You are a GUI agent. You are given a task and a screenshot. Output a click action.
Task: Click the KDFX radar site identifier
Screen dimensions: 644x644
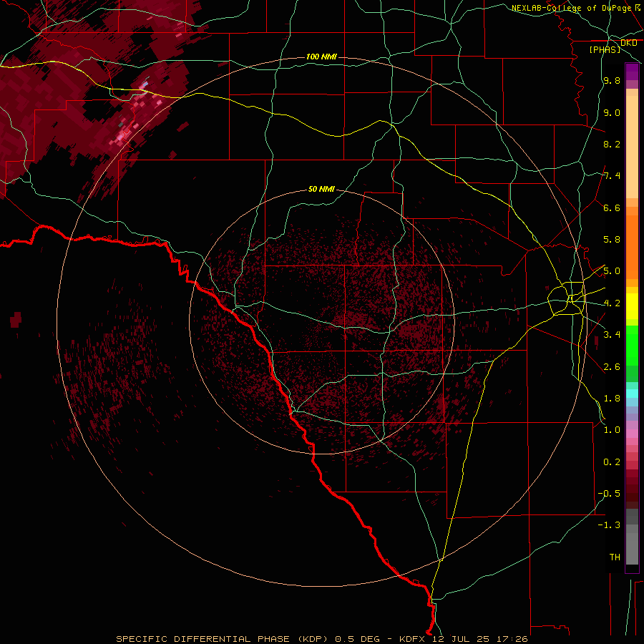(x=412, y=639)
